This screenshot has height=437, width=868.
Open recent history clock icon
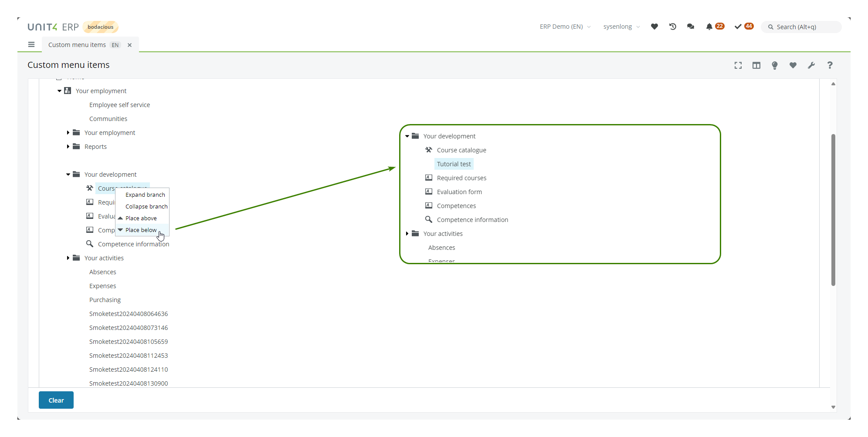[673, 27]
